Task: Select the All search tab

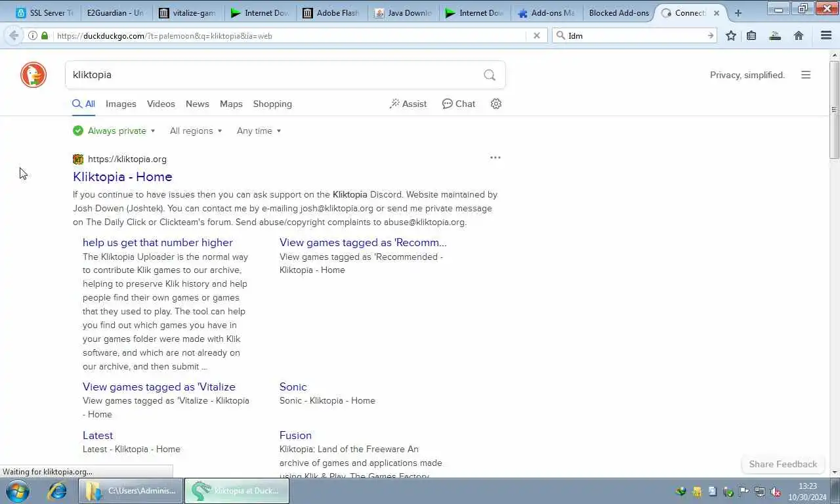Action: pos(83,104)
